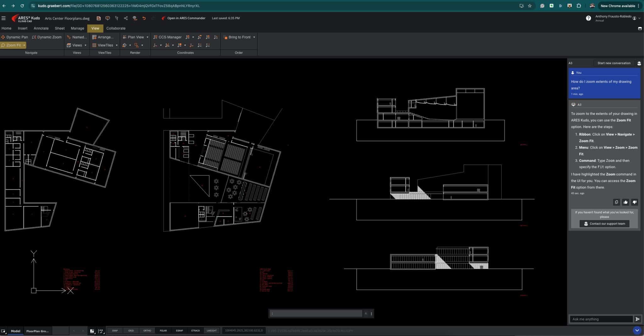The image size is (644, 336).
Task: Switch to the FloorPlan Gro sheet tab
Action: (x=37, y=331)
